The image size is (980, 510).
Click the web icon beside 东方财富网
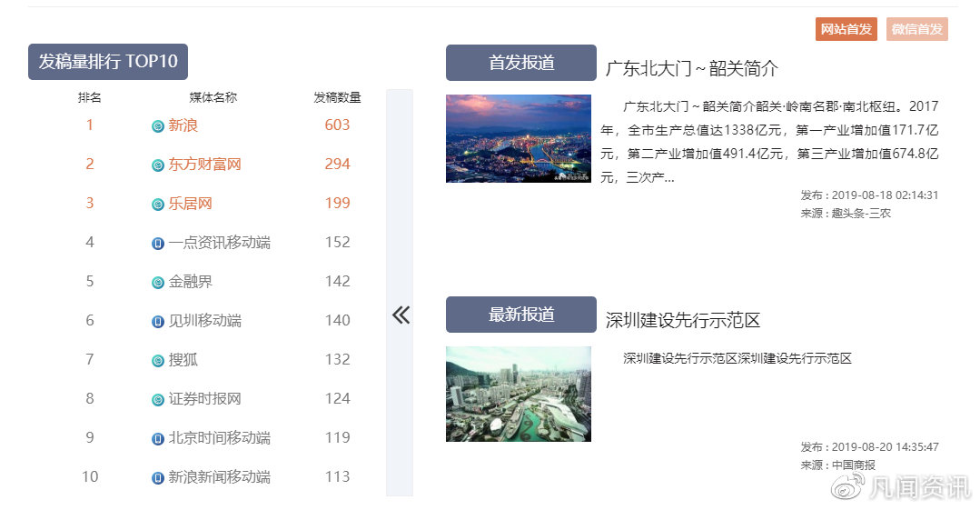click(158, 165)
